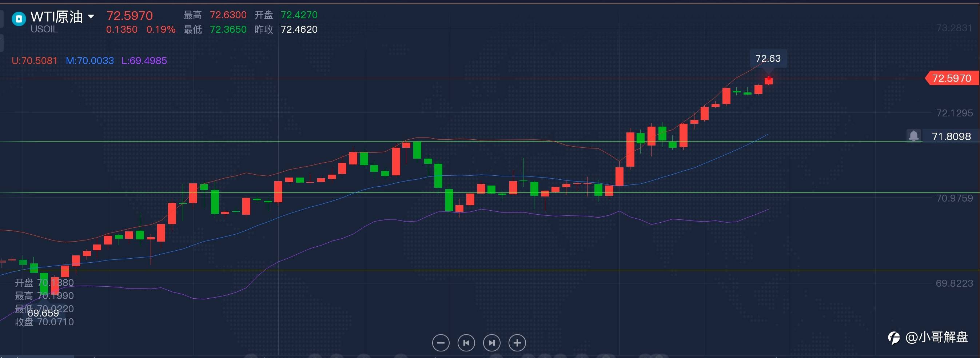This screenshot has width=980, height=358.
Task: Click the 最高 value 72.6300
Action: pos(228,15)
